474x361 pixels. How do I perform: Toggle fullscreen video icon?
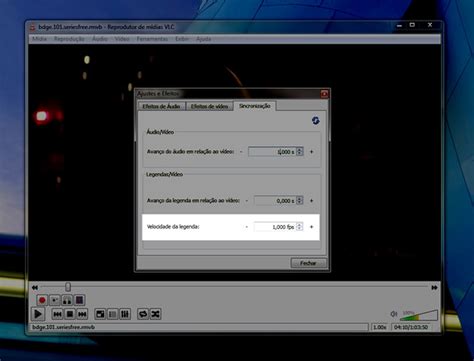[100, 314]
